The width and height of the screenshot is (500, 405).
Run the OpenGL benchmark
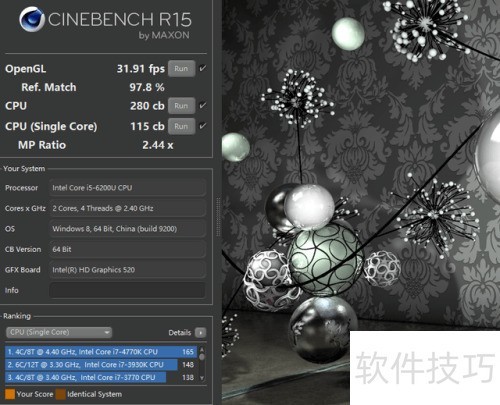(181, 69)
